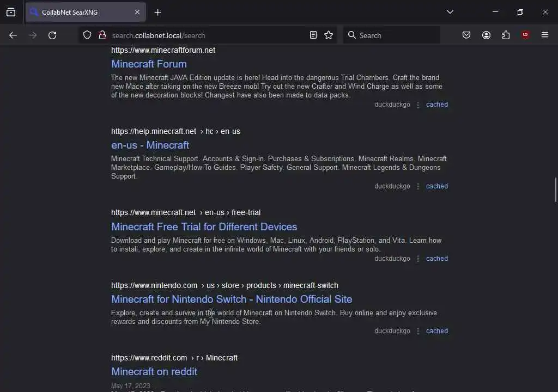Click the page vertical scrollbar thumb
The width and height of the screenshot is (558, 392).
coord(555,189)
